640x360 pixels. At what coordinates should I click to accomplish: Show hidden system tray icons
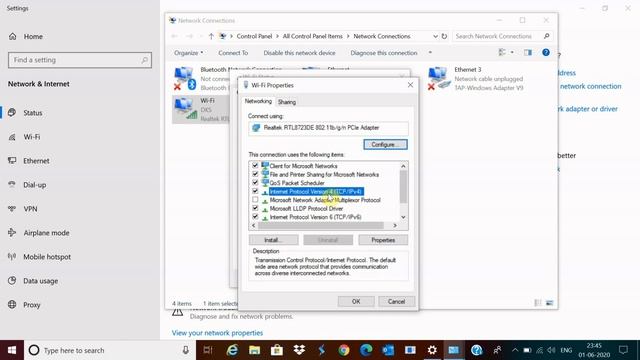(x=515, y=350)
